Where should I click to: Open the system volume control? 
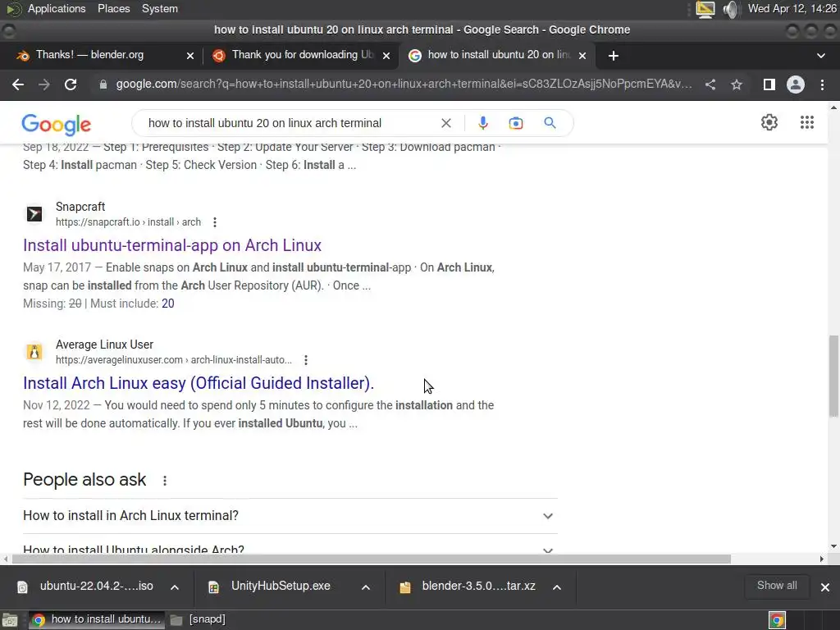731,9
